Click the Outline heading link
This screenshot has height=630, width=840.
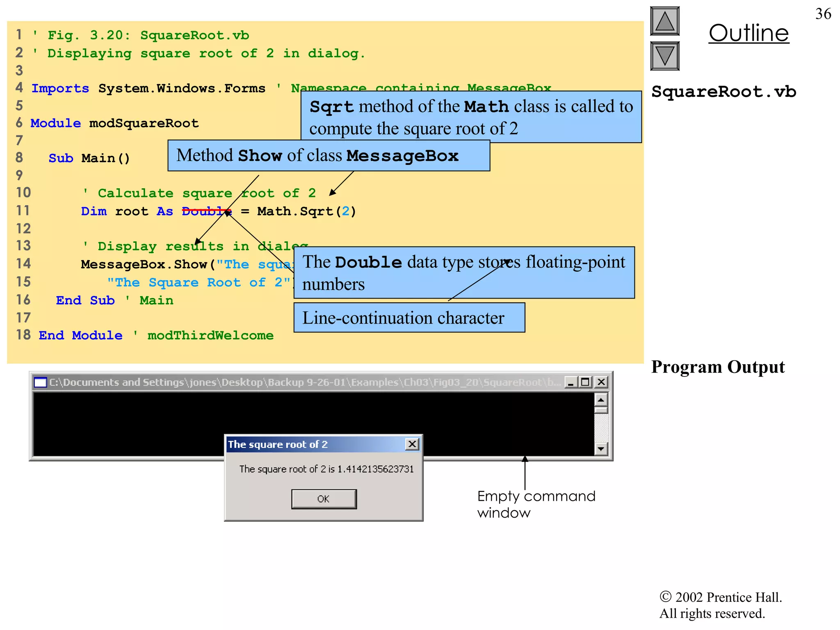(x=749, y=33)
